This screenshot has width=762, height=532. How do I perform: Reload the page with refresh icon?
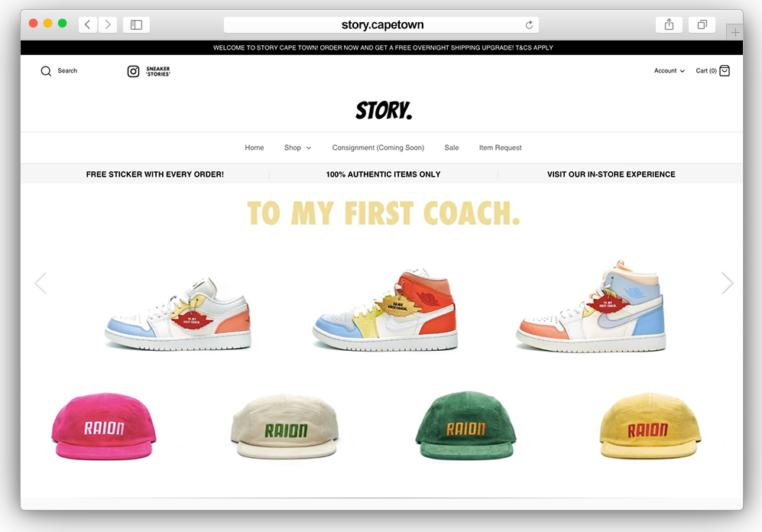coord(529,24)
